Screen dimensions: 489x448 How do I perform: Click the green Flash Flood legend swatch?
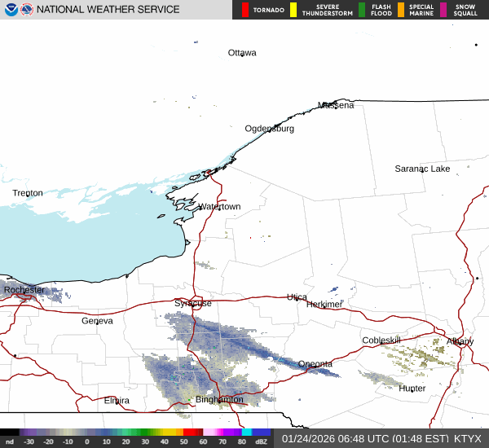(x=362, y=10)
